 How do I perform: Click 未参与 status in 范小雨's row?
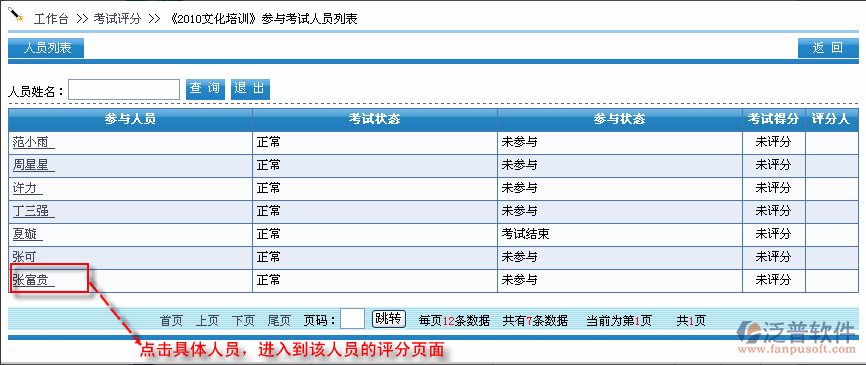(x=519, y=142)
